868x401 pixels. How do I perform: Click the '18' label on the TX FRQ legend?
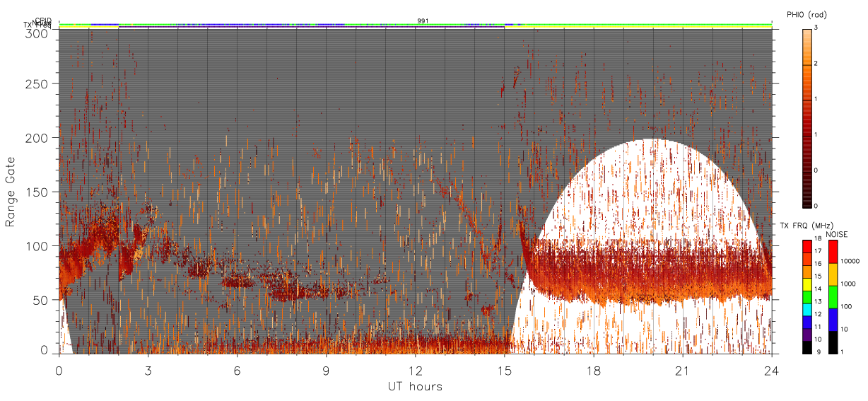(x=818, y=239)
